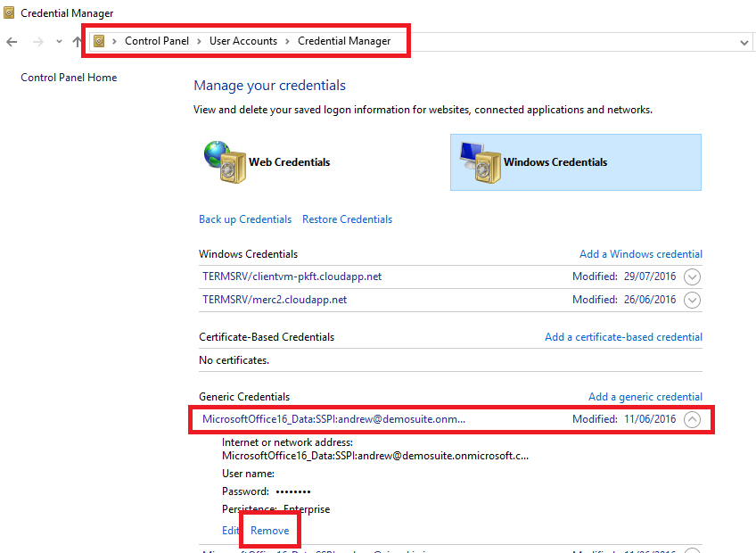Expand the TERMSRV/merc2.cloudapp.net credential details
756x553 pixels.
coord(693,300)
